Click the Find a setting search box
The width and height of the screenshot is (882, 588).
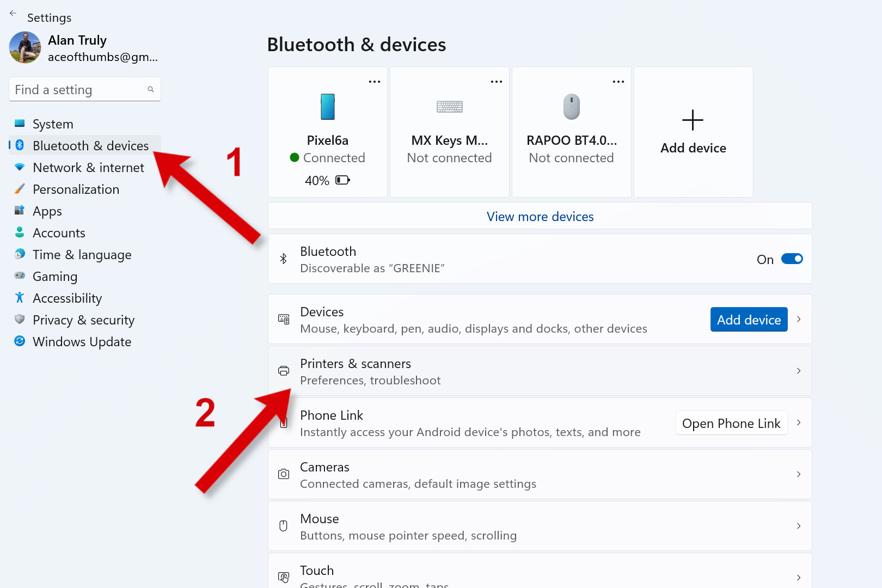pos(79,90)
